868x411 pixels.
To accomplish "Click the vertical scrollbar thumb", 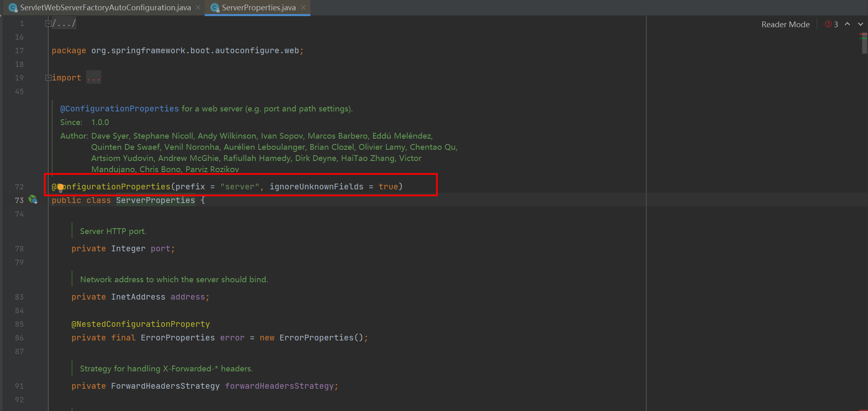I will click(x=864, y=43).
